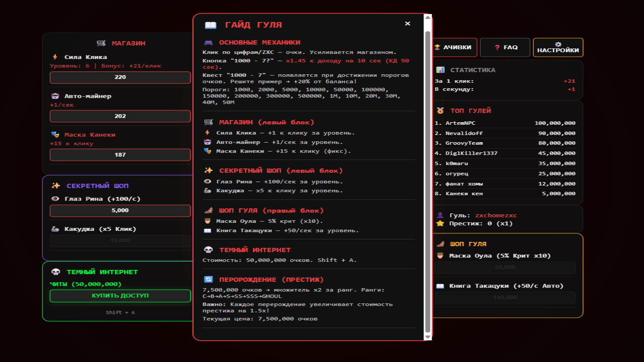This screenshot has height=362, width=644.
Task: Click muscle icon beside Какуджа (x5 Клик)
Action: [55, 229]
